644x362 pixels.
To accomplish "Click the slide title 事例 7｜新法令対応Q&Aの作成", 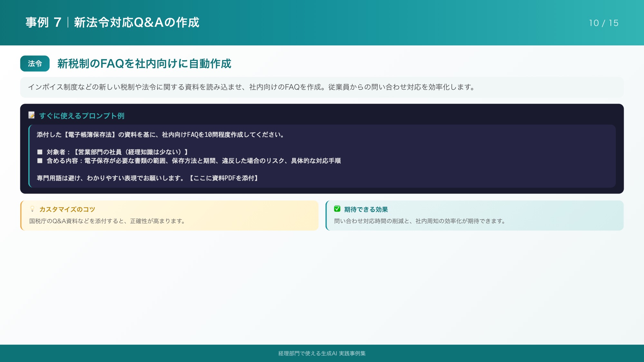I will (112, 23).
